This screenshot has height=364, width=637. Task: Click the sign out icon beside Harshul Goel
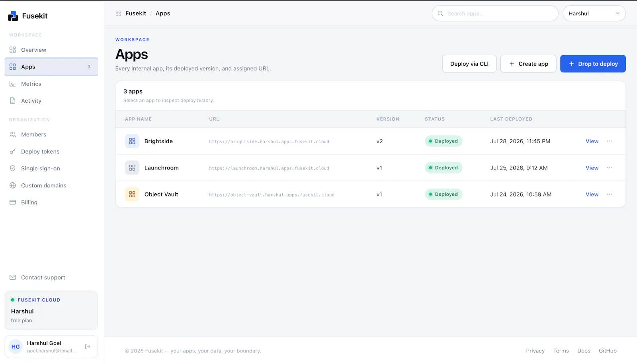point(88,346)
